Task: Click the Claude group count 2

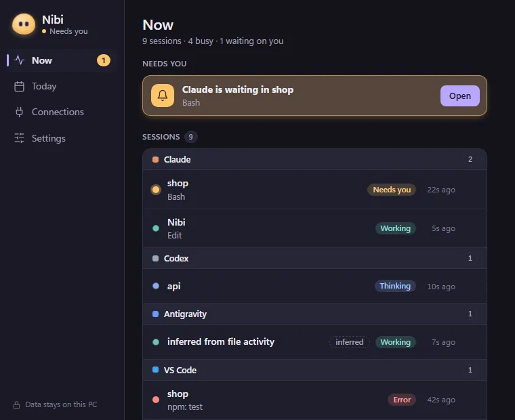Action: point(470,159)
